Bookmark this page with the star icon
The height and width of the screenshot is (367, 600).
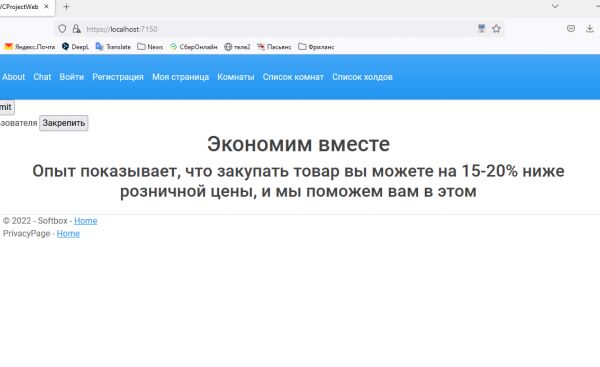(x=496, y=29)
